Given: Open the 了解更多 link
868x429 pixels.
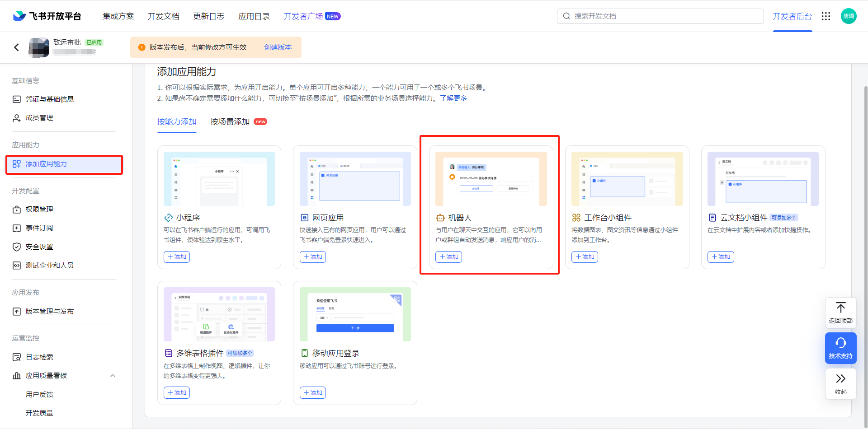Looking at the screenshot, I should [453, 98].
